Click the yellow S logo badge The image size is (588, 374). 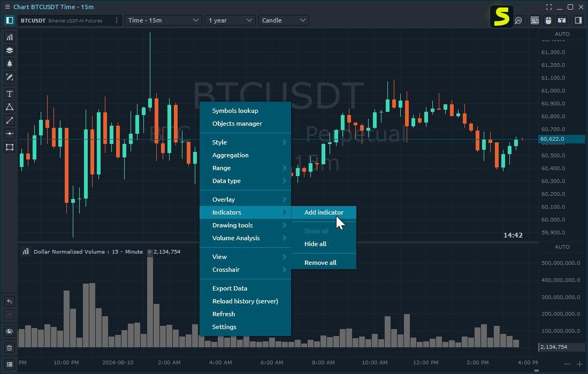pyautogui.click(x=501, y=17)
